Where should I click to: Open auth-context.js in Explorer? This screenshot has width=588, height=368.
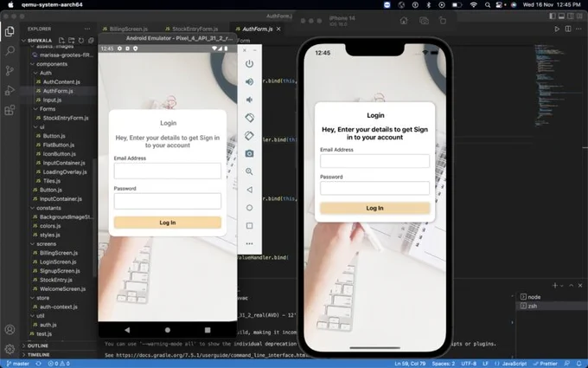pyautogui.click(x=59, y=307)
